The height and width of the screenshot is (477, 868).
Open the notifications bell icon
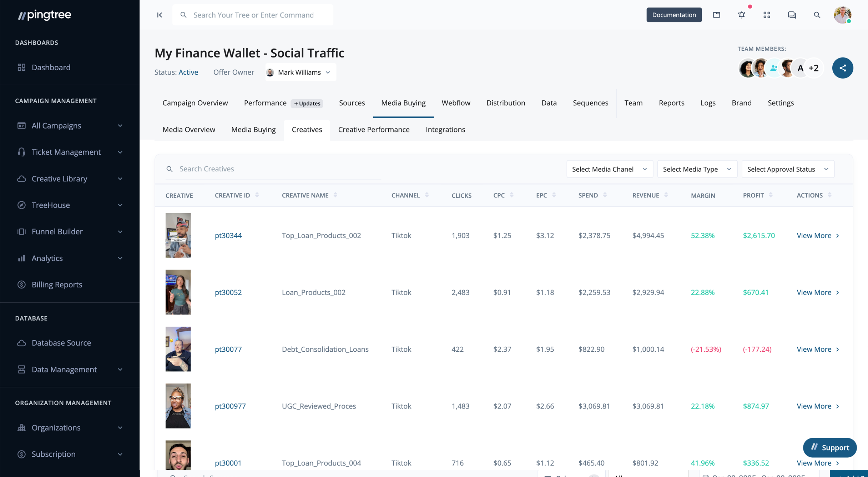742,15
